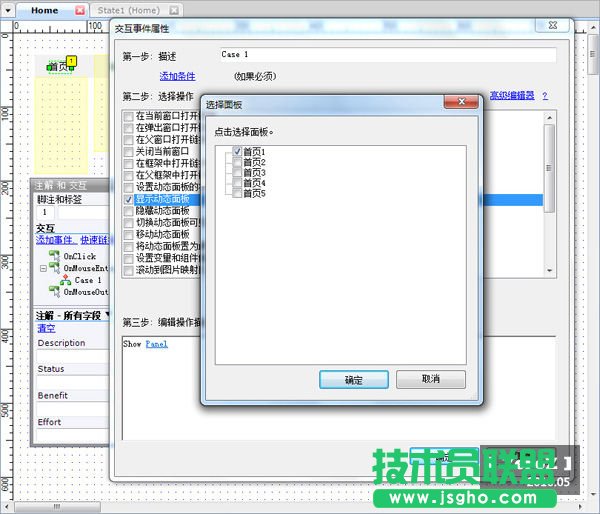Click 快速链接 link in interactions panel
This screenshot has width=600, height=514.
click(95, 240)
